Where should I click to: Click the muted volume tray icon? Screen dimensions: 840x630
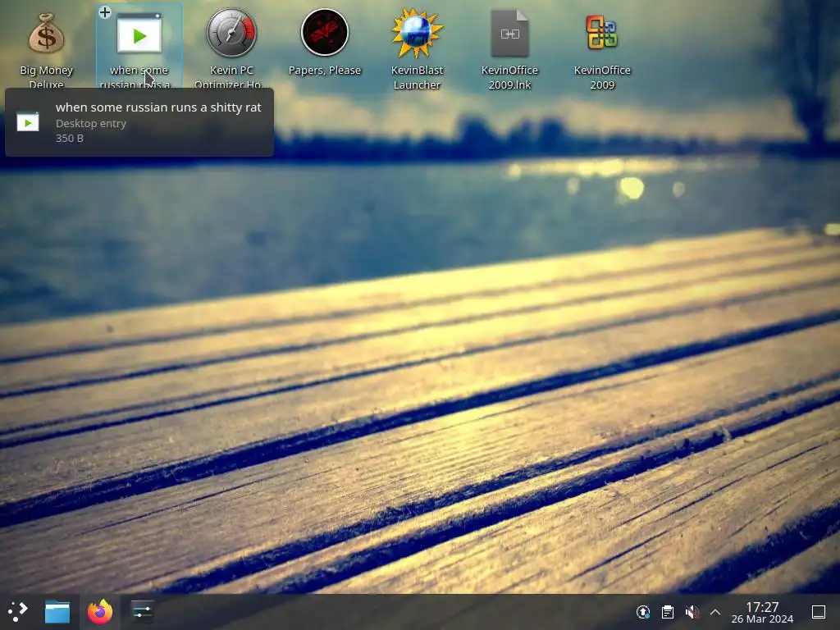(x=692, y=612)
